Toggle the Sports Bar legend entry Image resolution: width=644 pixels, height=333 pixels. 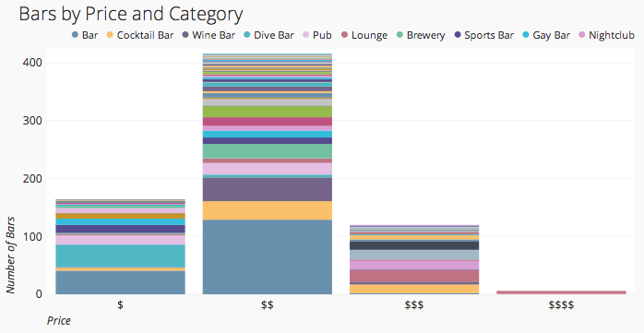pos(484,35)
